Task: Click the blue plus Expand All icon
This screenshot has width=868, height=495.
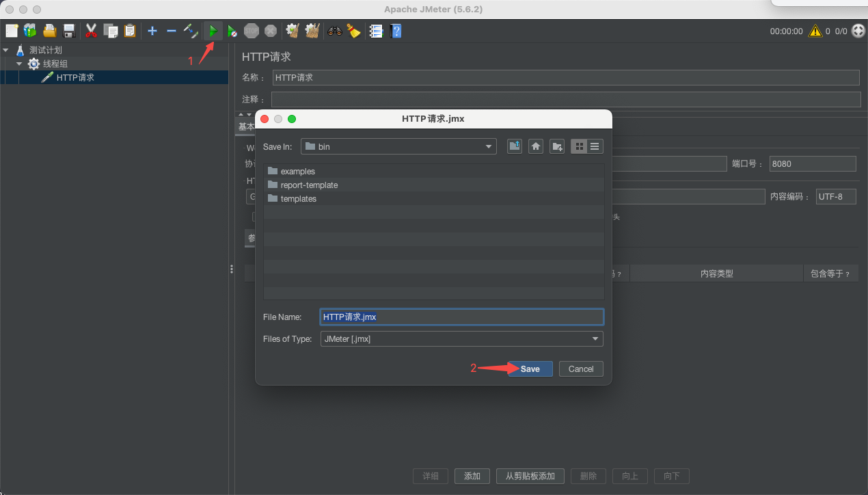Action: [x=152, y=31]
